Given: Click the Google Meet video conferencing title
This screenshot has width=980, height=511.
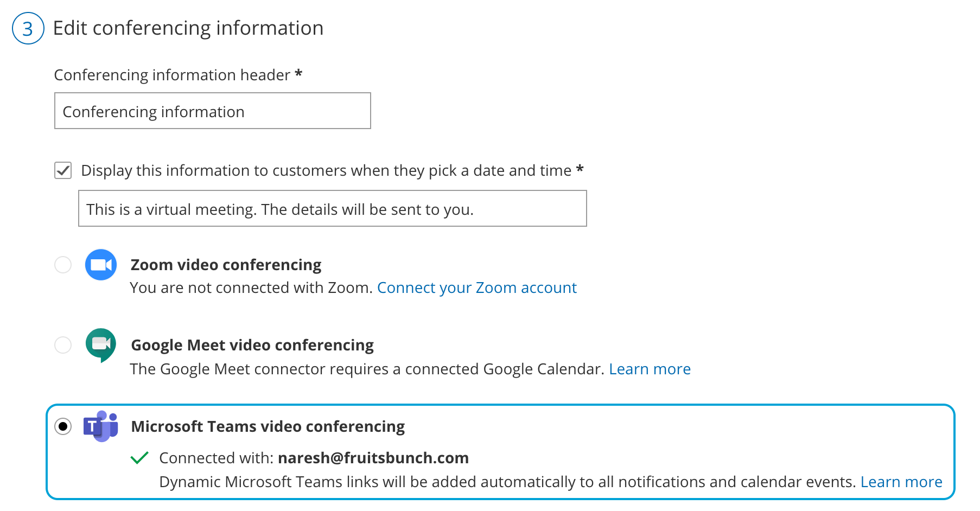Looking at the screenshot, I should [x=252, y=345].
